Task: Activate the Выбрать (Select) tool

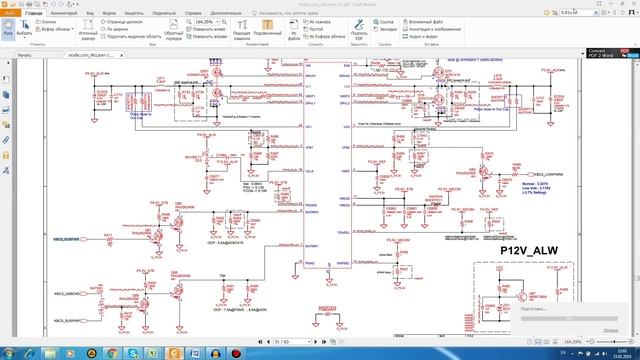Action: click(x=24, y=28)
